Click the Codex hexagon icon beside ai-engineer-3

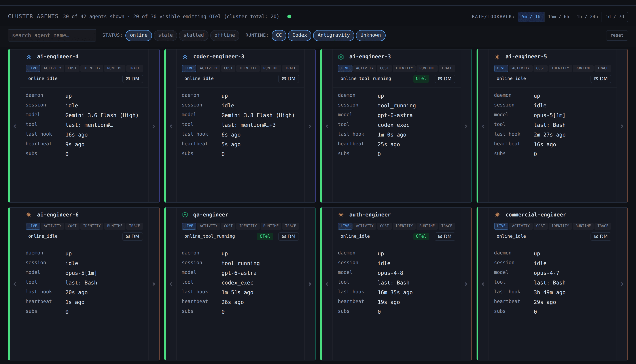coord(341,57)
